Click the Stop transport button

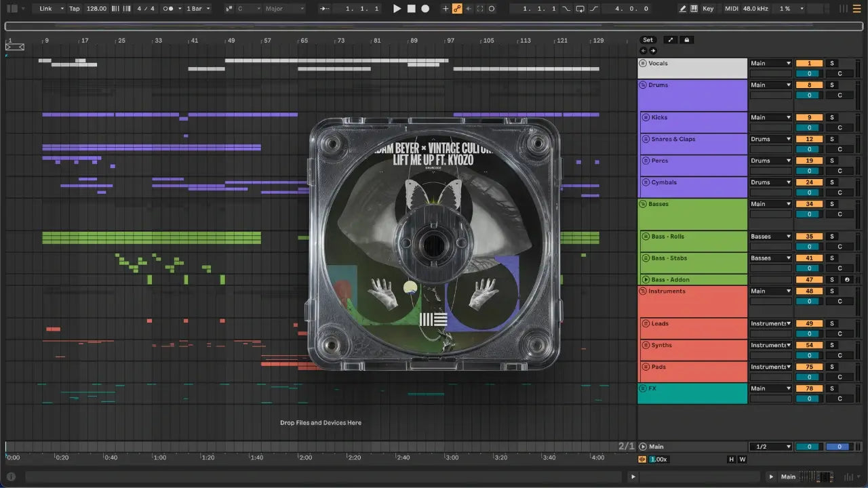[412, 9]
